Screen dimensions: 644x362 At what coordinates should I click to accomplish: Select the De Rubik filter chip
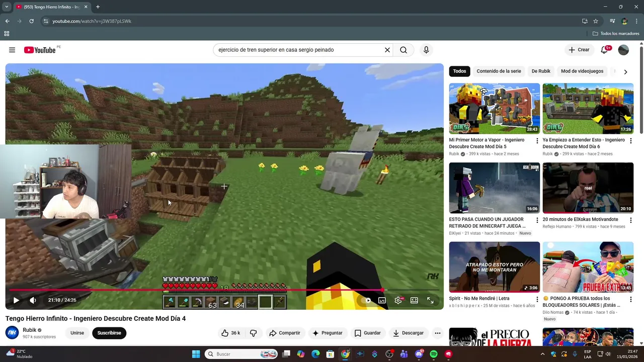[x=541, y=71]
